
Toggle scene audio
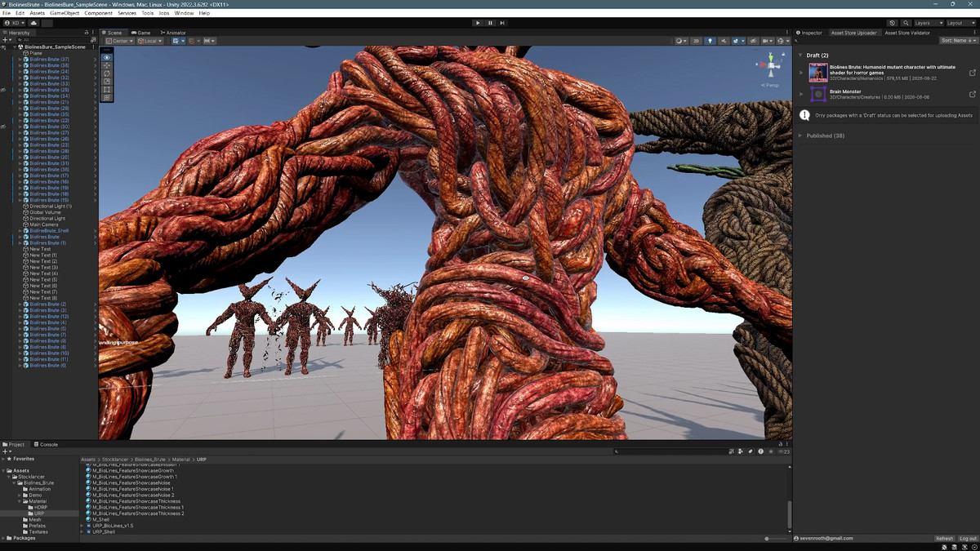point(724,41)
